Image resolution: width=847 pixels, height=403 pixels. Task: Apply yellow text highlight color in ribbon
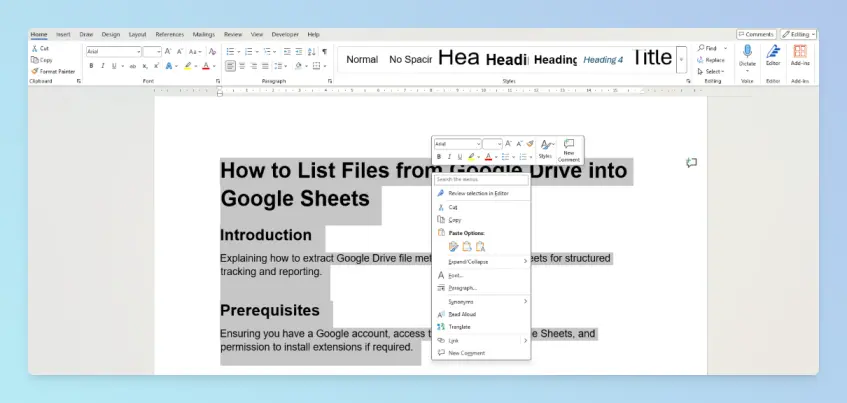pos(187,66)
